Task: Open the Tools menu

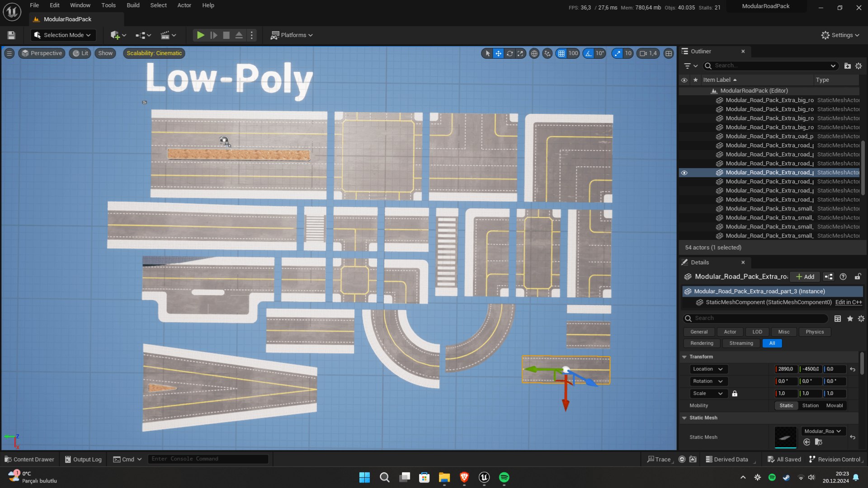Action: point(108,5)
